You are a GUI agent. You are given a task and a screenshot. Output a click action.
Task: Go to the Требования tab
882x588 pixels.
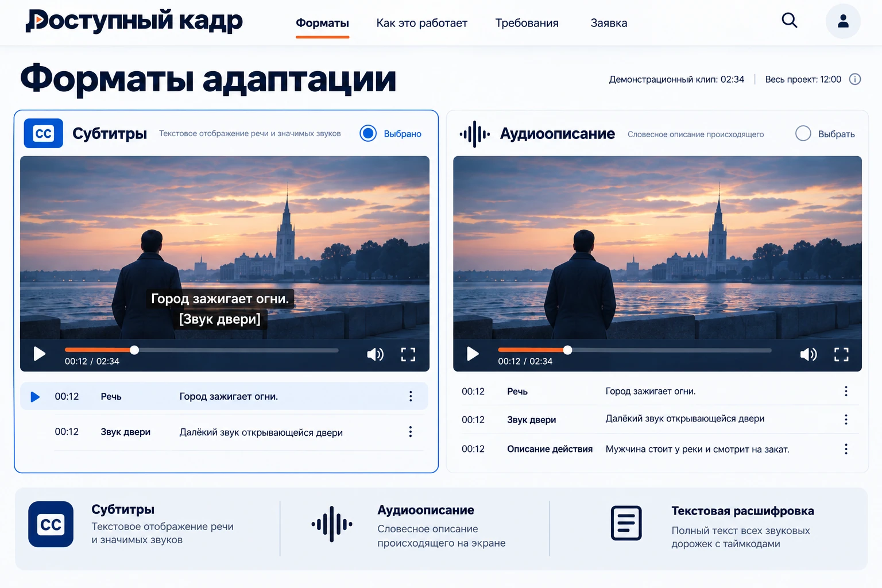pyautogui.click(x=527, y=23)
